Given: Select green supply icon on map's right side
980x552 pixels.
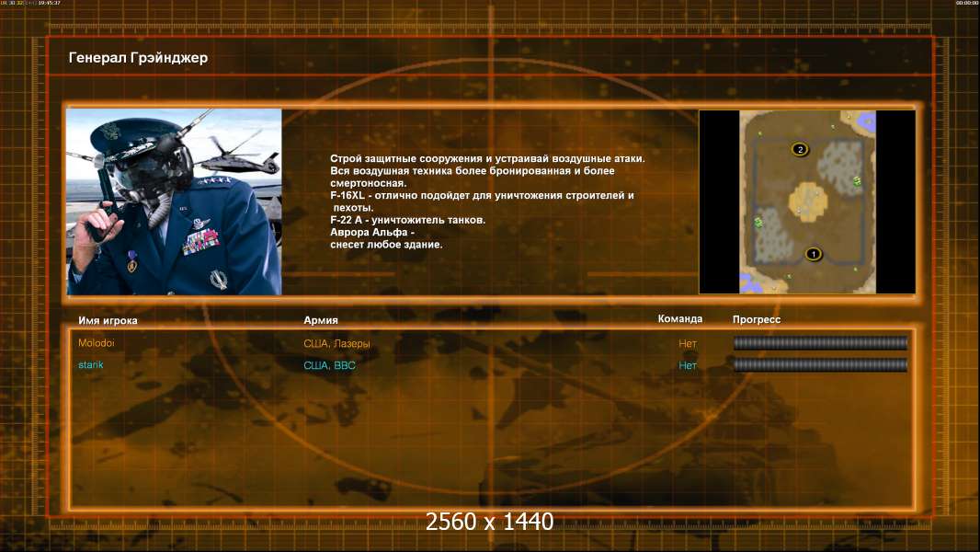Looking at the screenshot, I should tap(857, 180).
